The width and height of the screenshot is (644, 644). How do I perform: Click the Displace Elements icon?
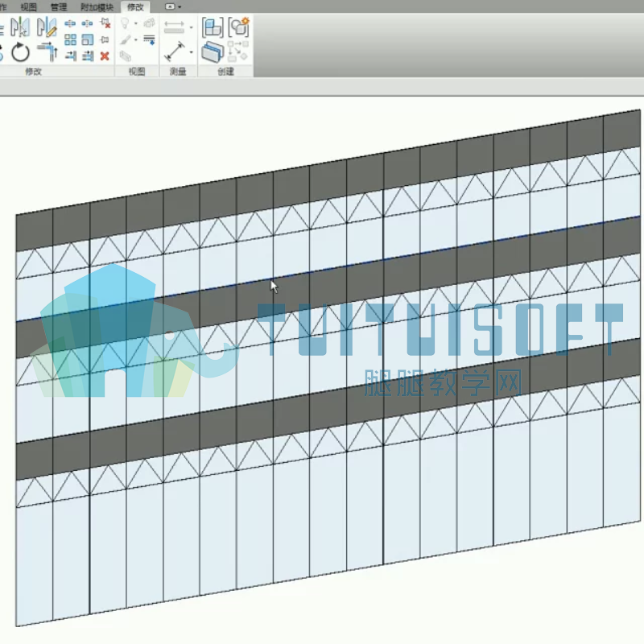tap(149, 23)
